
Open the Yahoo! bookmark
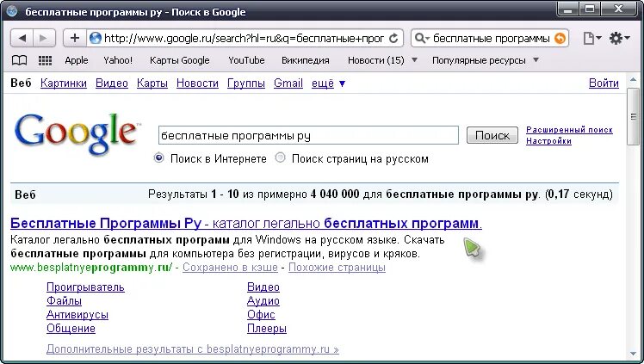click(x=118, y=60)
